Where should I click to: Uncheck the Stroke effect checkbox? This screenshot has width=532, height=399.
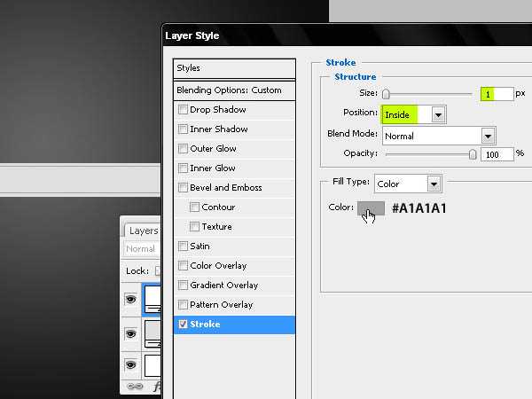click(x=183, y=325)
